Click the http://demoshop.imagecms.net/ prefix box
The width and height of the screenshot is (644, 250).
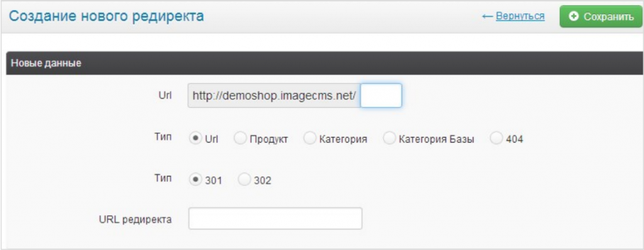[274, 95]
